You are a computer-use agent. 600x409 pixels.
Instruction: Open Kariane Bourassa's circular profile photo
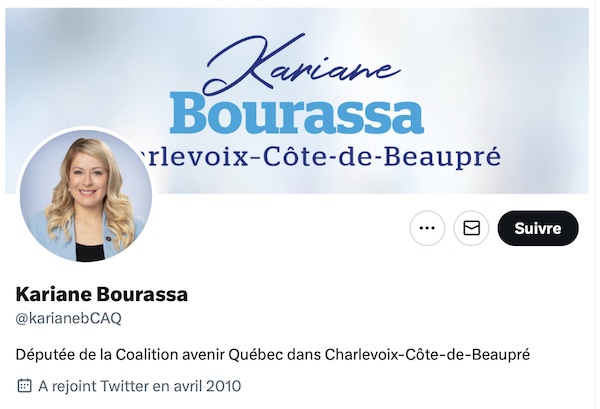[x=86, y=196]
